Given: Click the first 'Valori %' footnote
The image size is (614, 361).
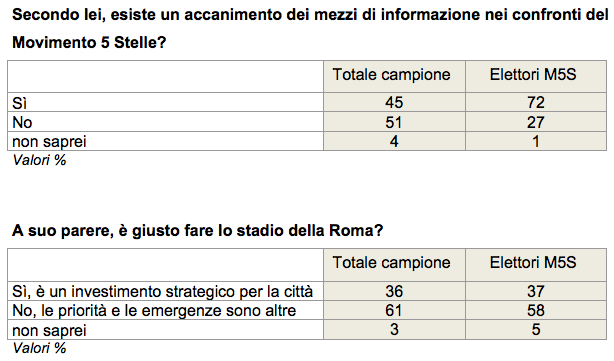Looking at the screenshot, I should click(39, 160).
